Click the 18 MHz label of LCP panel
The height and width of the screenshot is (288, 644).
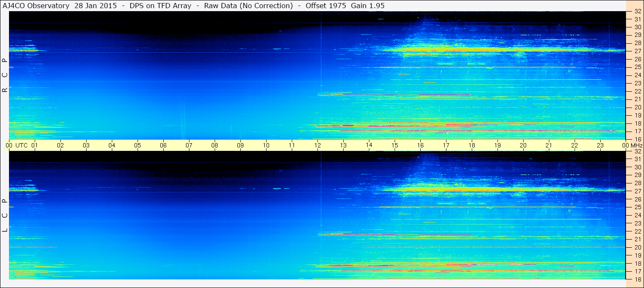[x=638, y=263]
